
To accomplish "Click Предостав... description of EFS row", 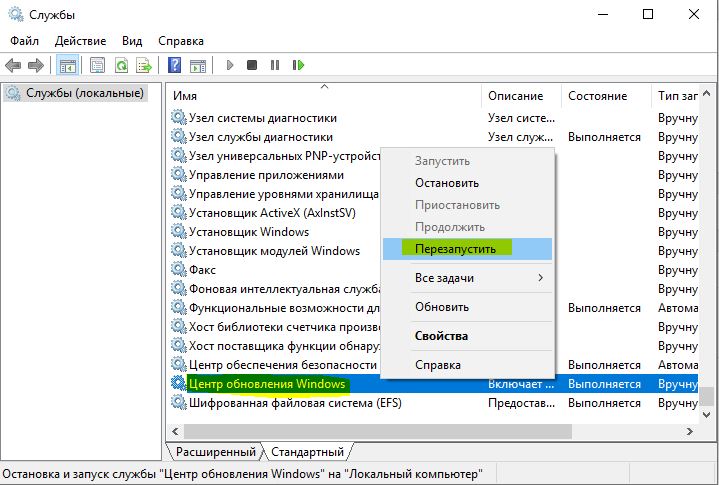I will pyautogui.click(x=521, y=403).
